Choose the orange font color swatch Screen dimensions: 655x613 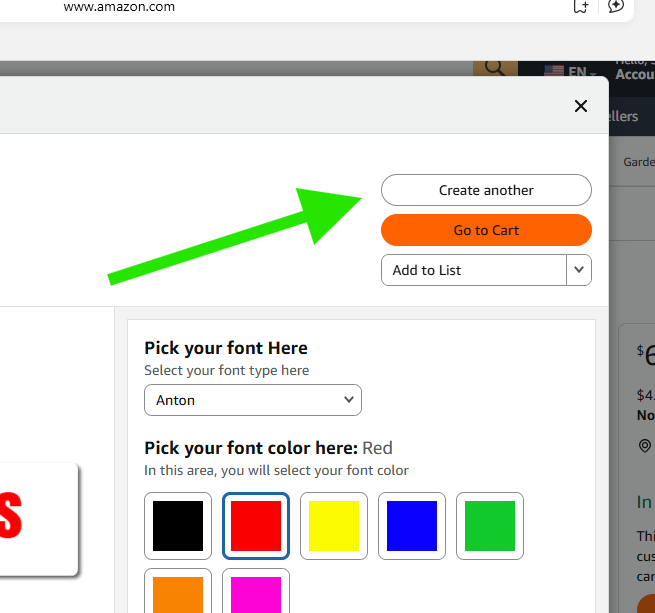point(178,594)
